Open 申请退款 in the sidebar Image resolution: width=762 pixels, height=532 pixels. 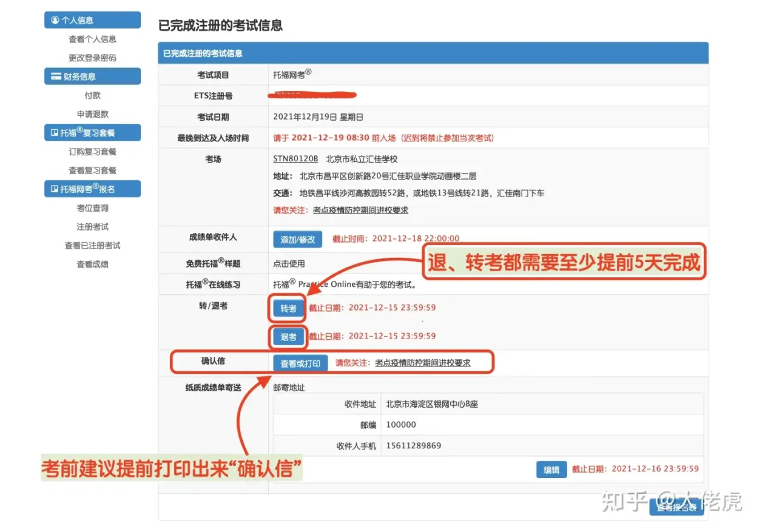click(x=92, y=114)
